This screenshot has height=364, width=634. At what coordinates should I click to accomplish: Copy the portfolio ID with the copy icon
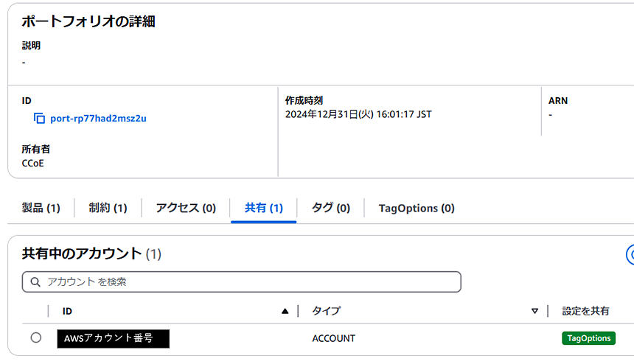[x=39, y=119]
